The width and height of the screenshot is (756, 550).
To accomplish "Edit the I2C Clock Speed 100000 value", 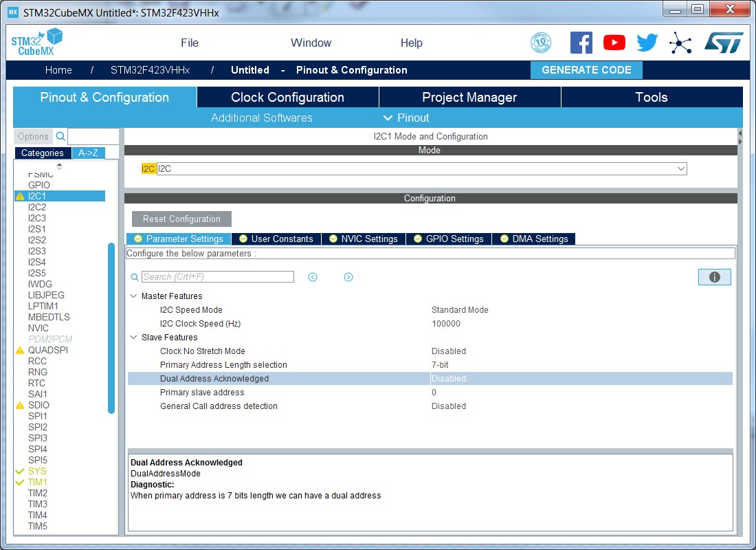I will coord(446,324).
